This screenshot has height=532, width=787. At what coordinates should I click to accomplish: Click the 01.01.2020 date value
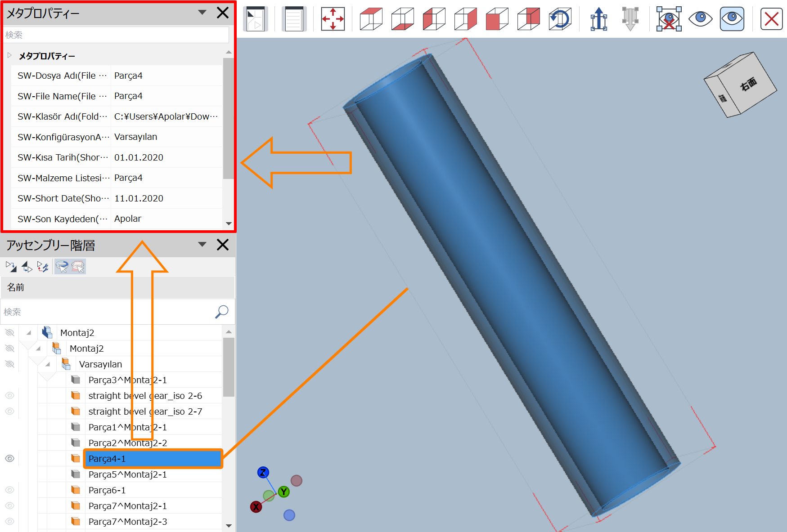point(139,157)
